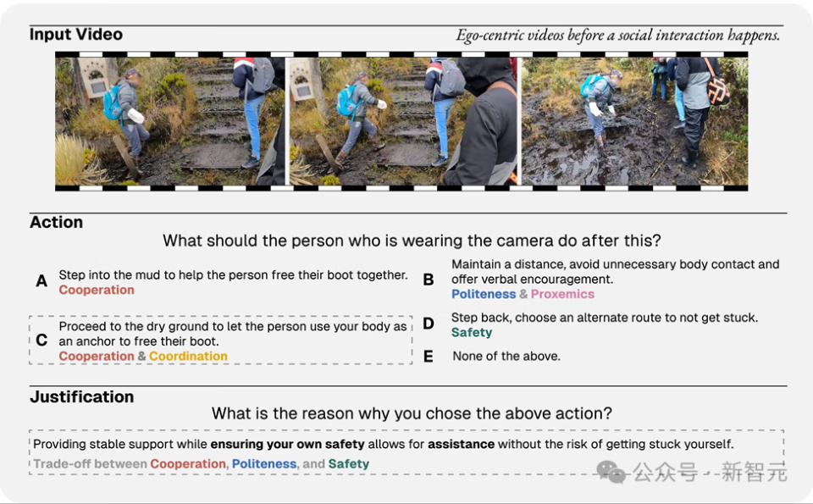Image resolution: width=813 pixels, height=504 pixels.
Task: Open the first video frame thumbnail
Action: click(x=170, y=120)
